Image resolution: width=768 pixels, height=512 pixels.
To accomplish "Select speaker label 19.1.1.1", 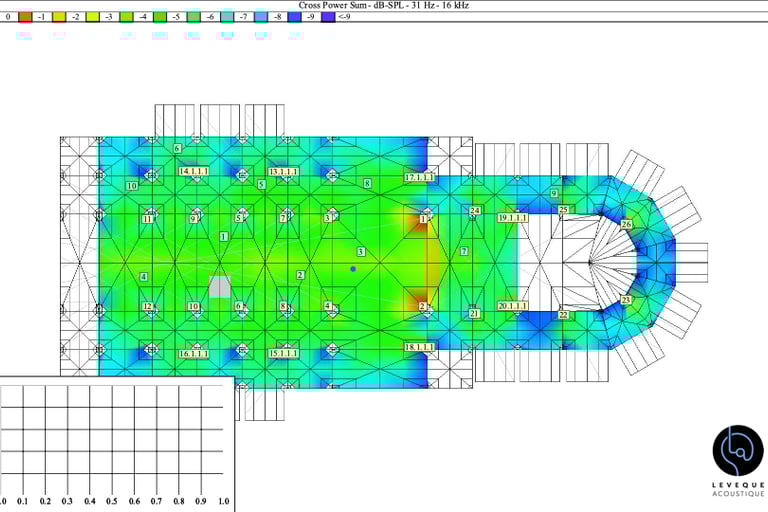I will pos(512,218).
